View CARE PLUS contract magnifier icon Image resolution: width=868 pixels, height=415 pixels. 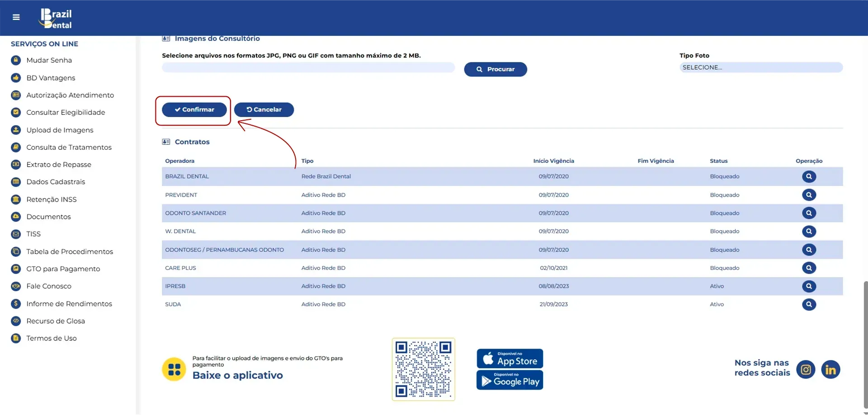tap(809, 268)
